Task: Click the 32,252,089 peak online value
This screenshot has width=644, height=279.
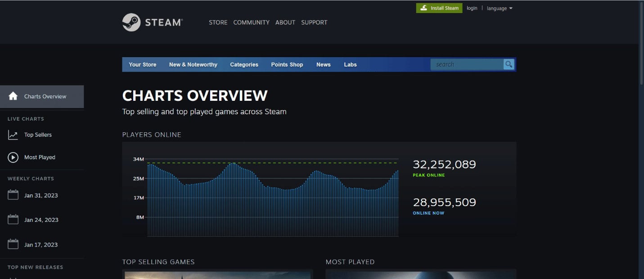Action: [444, 164]
